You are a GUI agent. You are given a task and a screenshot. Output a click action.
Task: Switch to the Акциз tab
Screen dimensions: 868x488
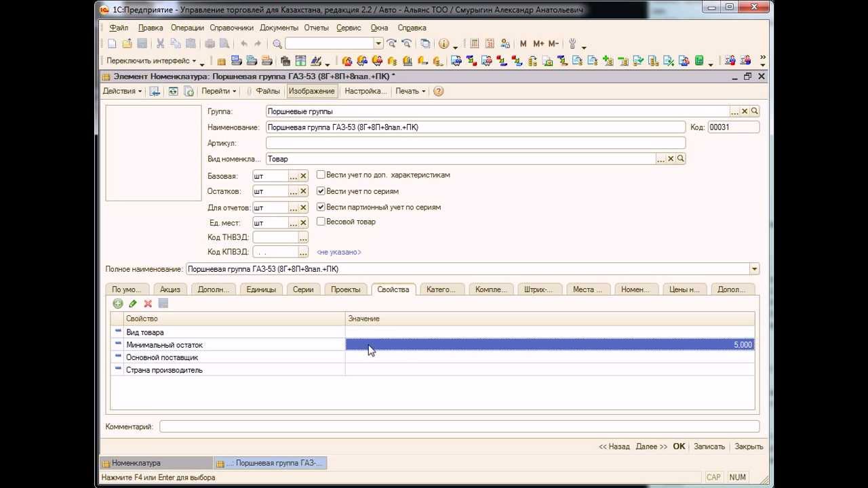click(x=170, y=289)
